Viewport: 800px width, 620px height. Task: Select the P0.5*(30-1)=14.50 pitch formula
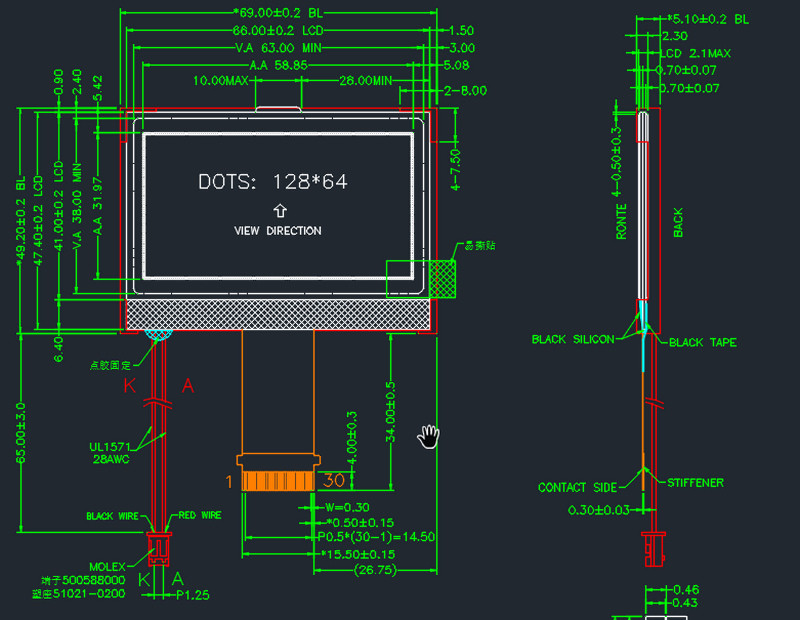pos(377,537)
